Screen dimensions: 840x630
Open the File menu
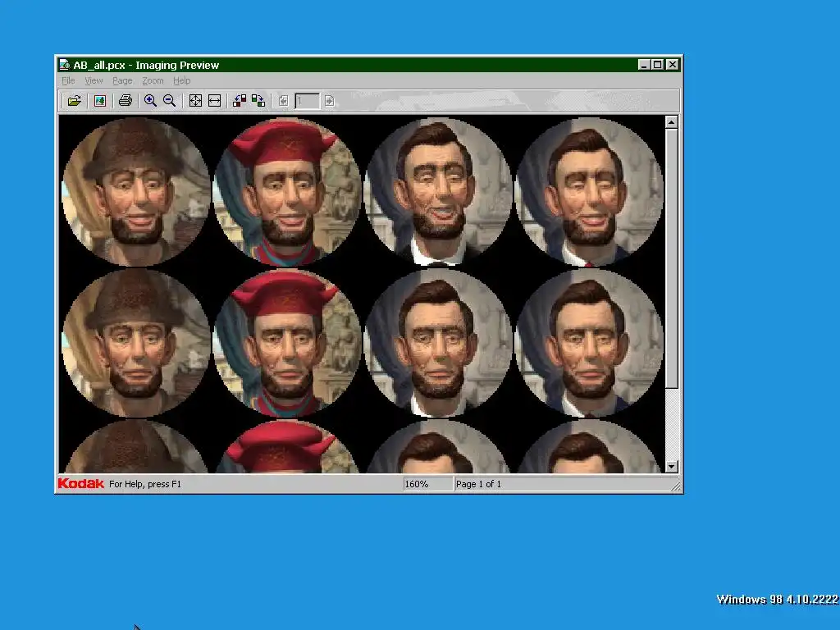point(68,81)
